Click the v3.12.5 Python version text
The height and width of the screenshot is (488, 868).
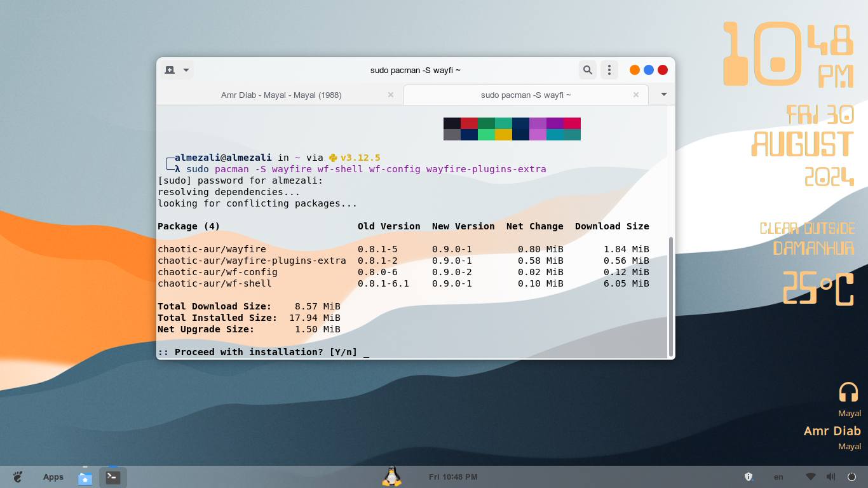tap(360, 158)
